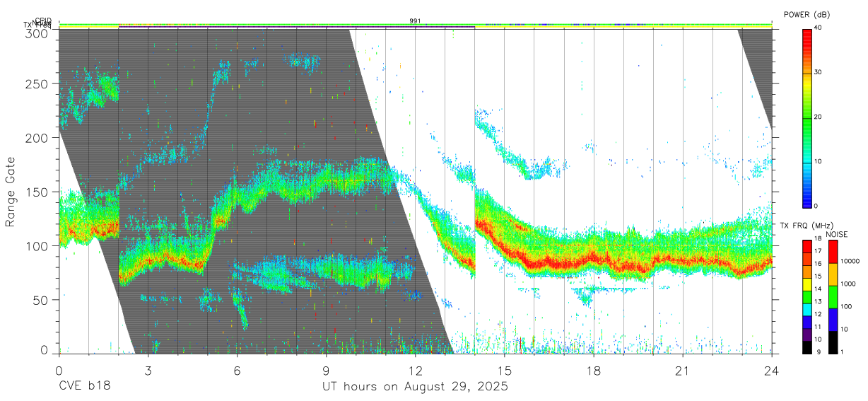Click the "11" label in TX FRQ legend
The height and width of the screenshot is (401, 868).
[x=818, y=327]
